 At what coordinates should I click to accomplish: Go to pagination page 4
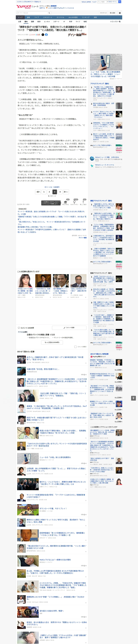[60, 192]
